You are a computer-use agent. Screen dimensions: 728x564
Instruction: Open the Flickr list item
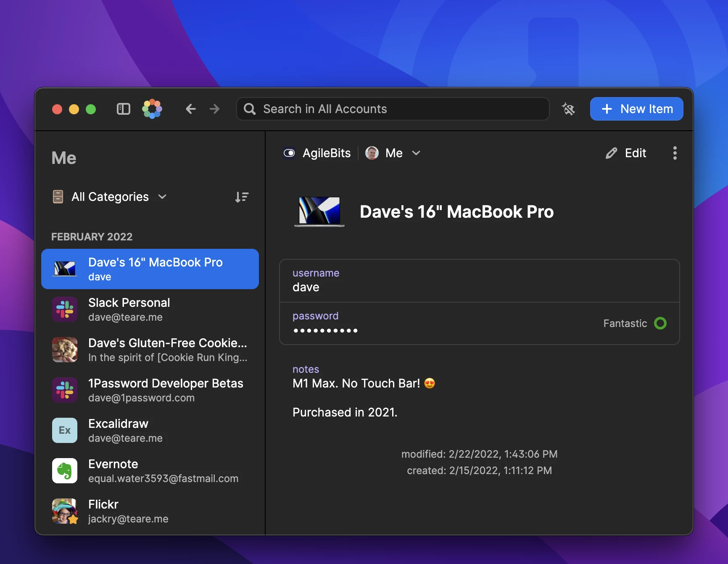(x=150, y=511)
